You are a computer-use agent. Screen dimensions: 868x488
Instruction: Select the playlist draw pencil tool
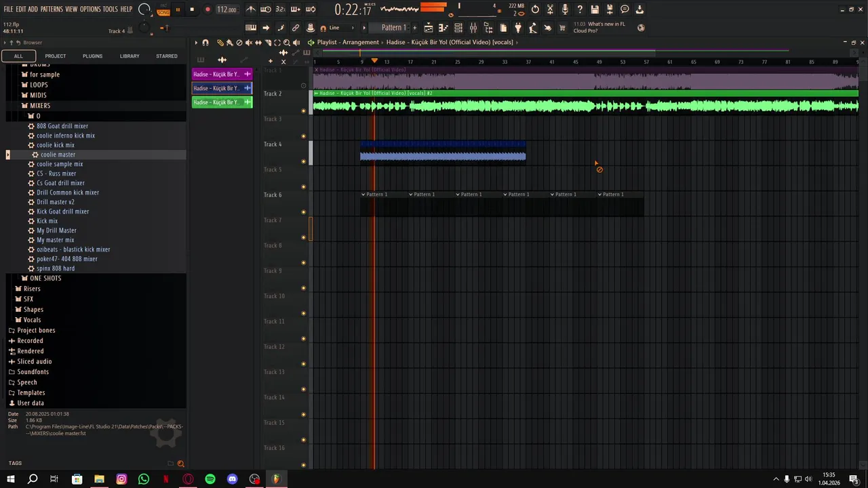(x=220, y=43)
